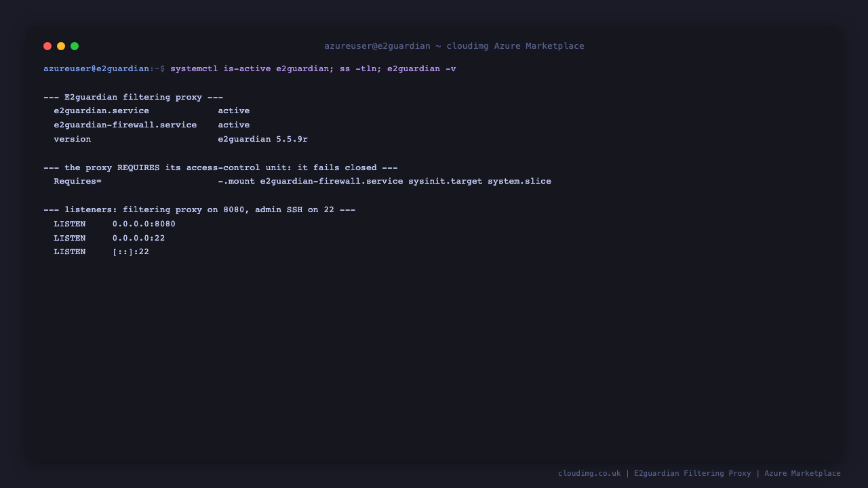Click 'Azure Marketplace' in the footer

click(x=802, y=473)
